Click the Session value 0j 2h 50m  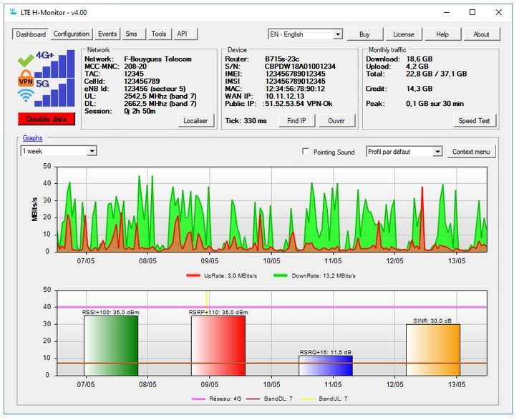point(140,111)
